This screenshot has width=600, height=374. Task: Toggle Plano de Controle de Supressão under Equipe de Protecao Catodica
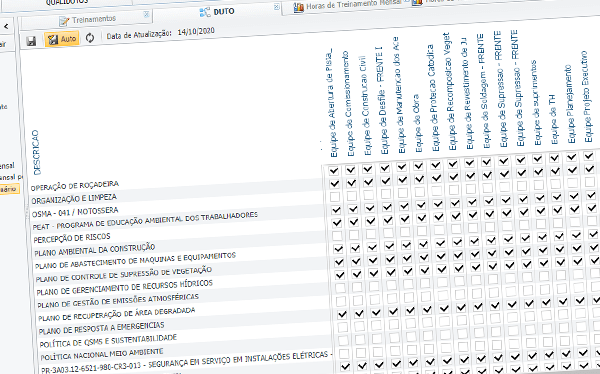441,256
